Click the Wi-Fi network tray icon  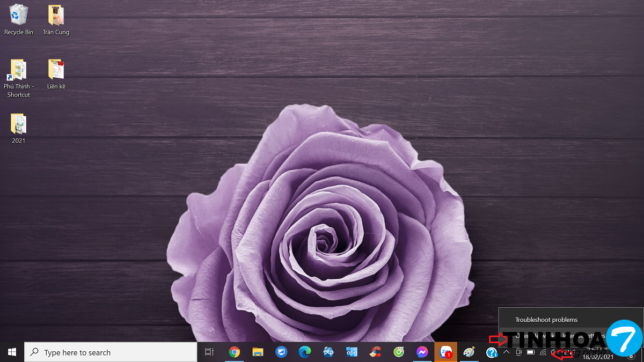coord(543,352)
